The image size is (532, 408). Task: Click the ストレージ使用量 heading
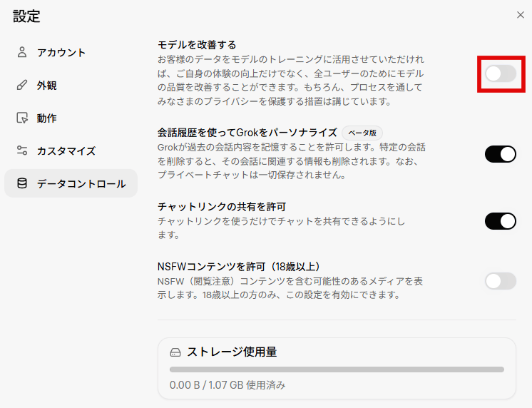pyautogui.click(x=232, y=352)
